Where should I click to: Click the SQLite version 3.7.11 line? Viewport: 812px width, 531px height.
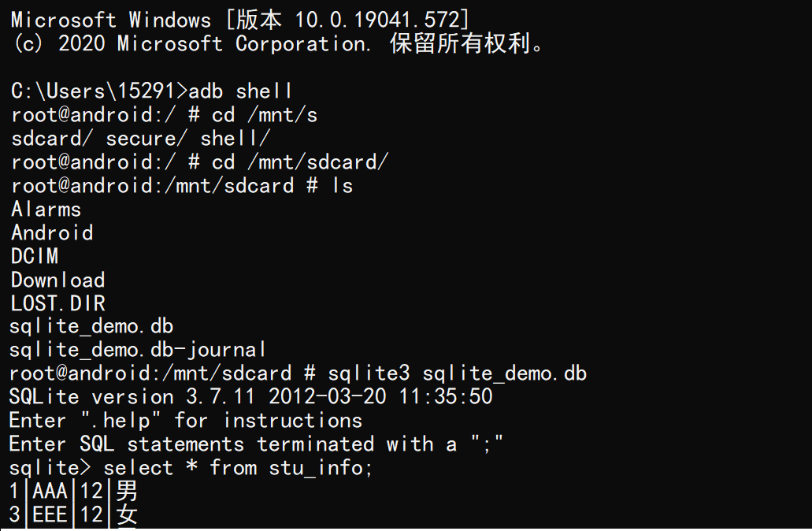tap(250, 396)
